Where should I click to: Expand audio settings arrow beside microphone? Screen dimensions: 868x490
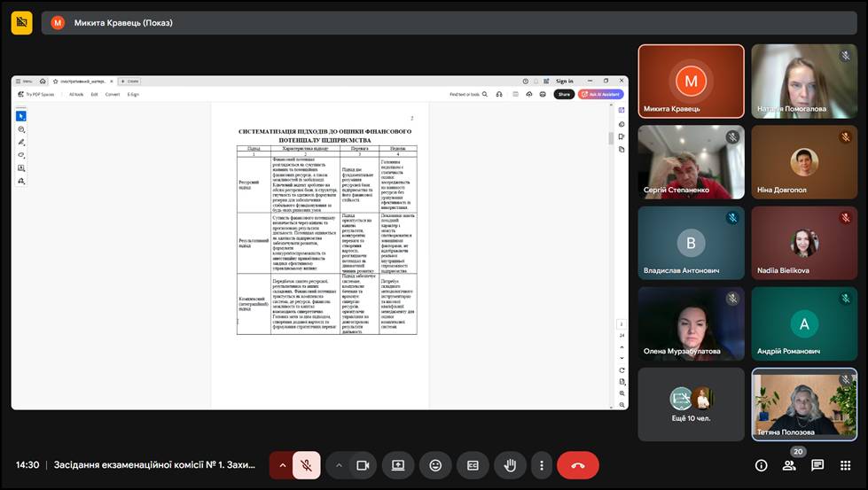point(283,465)
